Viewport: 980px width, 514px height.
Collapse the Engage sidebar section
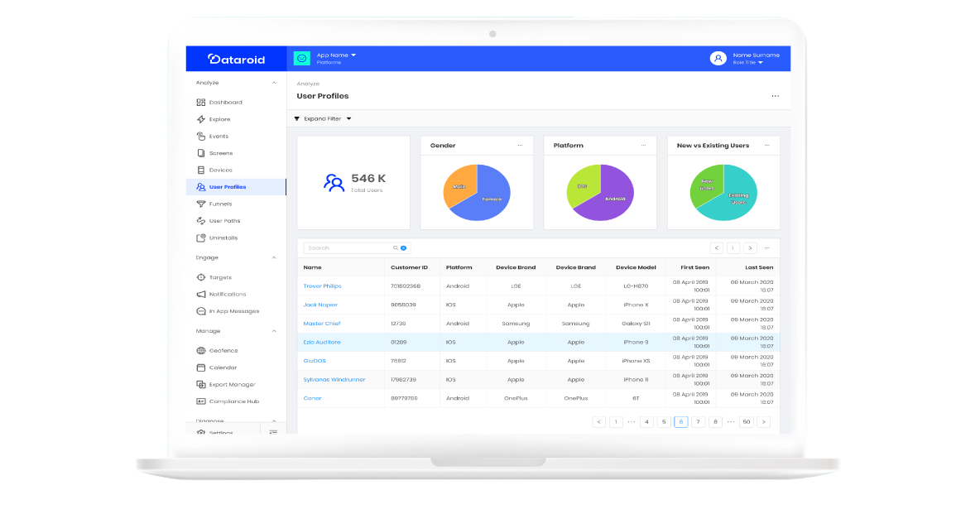274,257
